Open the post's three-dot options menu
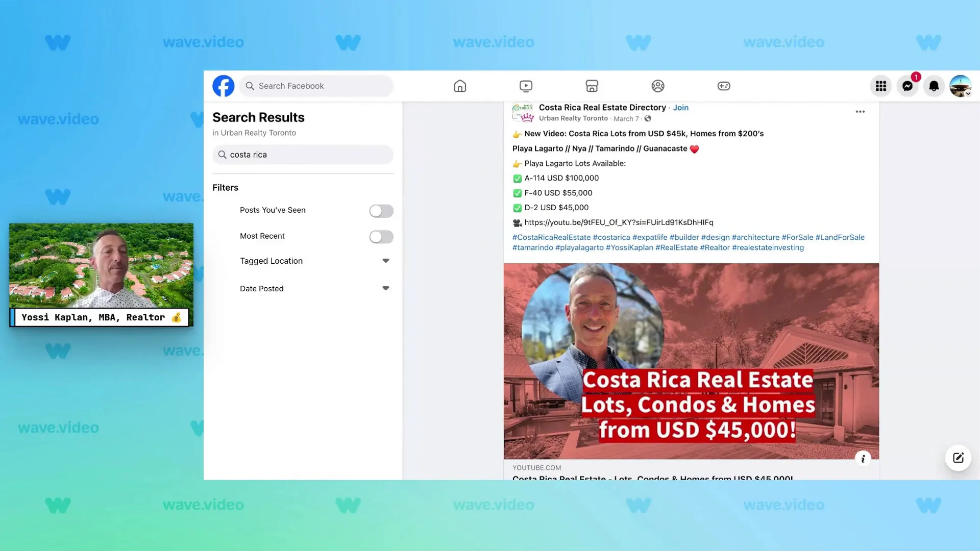The image size is (980, 551). (860, 112)
